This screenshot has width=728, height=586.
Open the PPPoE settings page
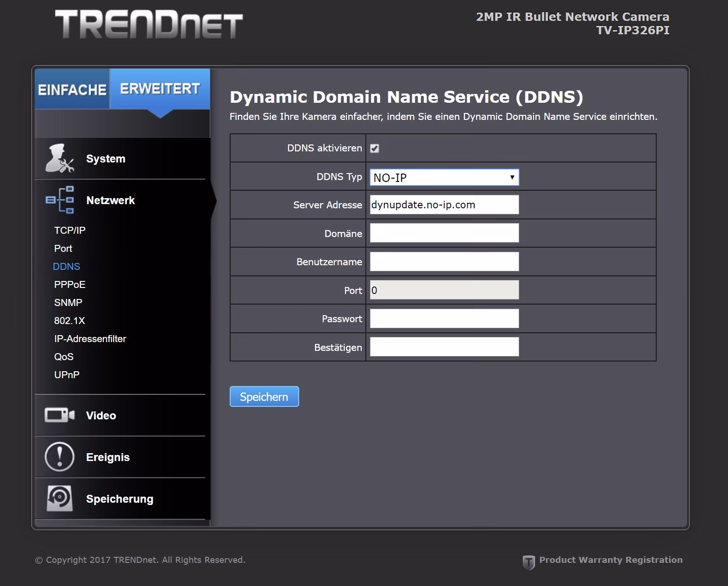(x=70, y=285)
